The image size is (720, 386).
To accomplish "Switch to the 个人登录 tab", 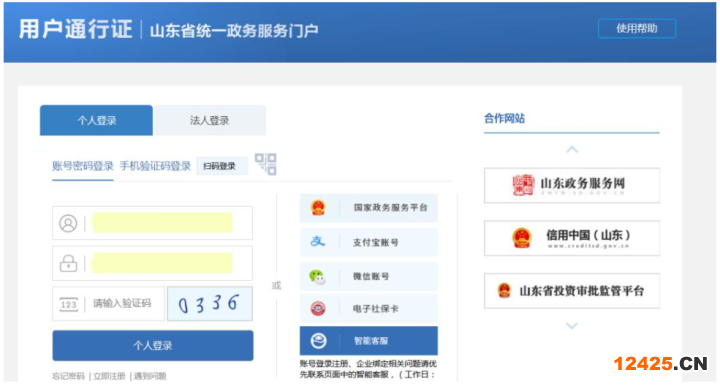I will coord(96,120).
